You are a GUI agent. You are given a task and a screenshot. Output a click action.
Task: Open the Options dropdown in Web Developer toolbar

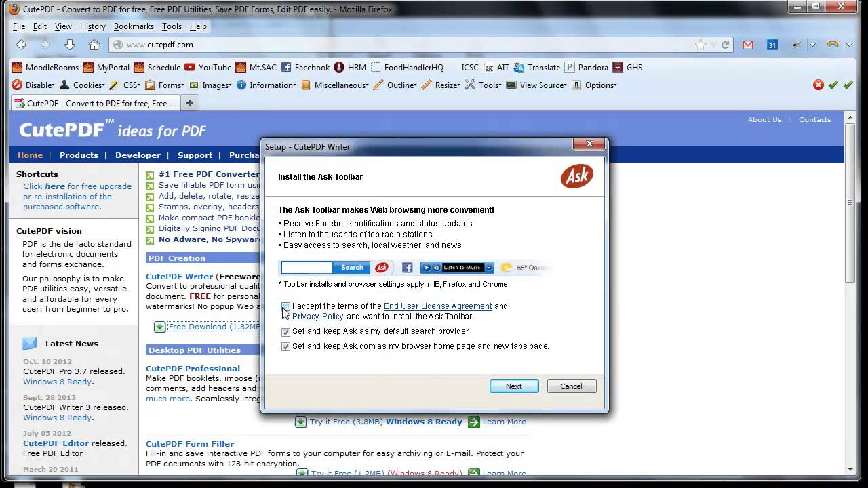(594, 85)
